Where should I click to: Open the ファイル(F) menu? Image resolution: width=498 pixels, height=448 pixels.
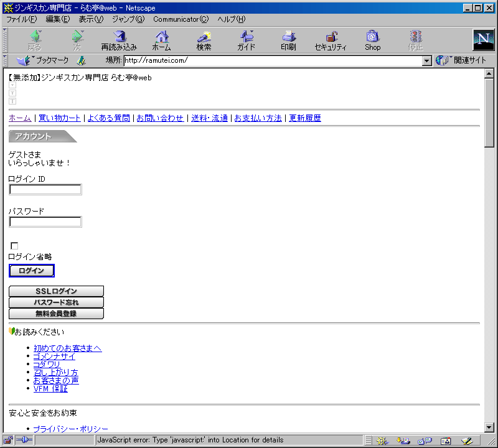(22, 19)
